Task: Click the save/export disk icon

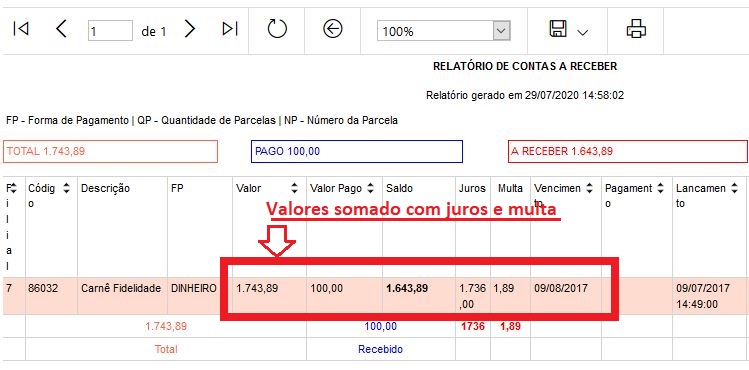Action: pyautogui.click(x=558, y=29)
